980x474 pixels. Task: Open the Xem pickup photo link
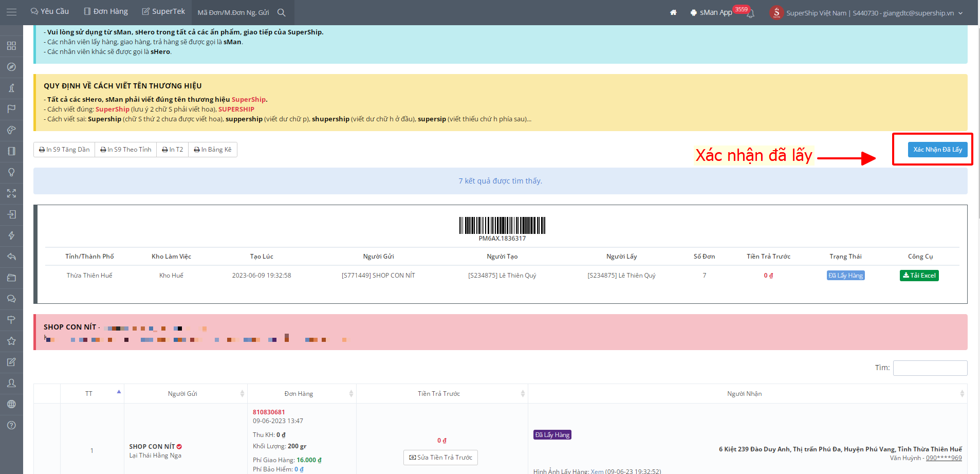pos(597,471)
